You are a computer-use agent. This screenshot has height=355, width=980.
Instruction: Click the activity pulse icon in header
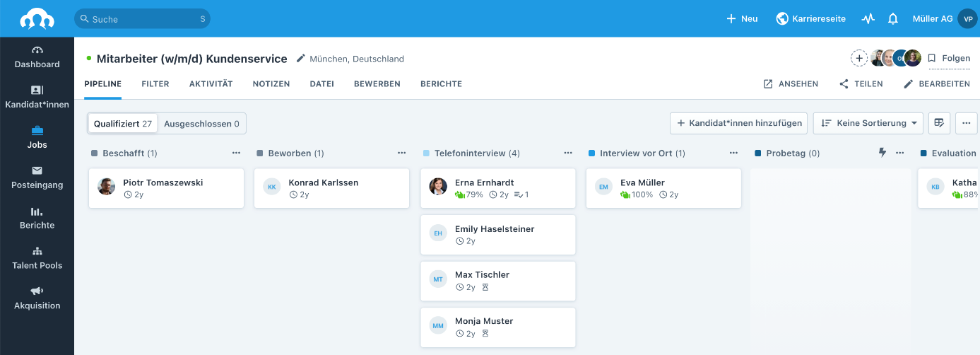[x=868, y=19]
